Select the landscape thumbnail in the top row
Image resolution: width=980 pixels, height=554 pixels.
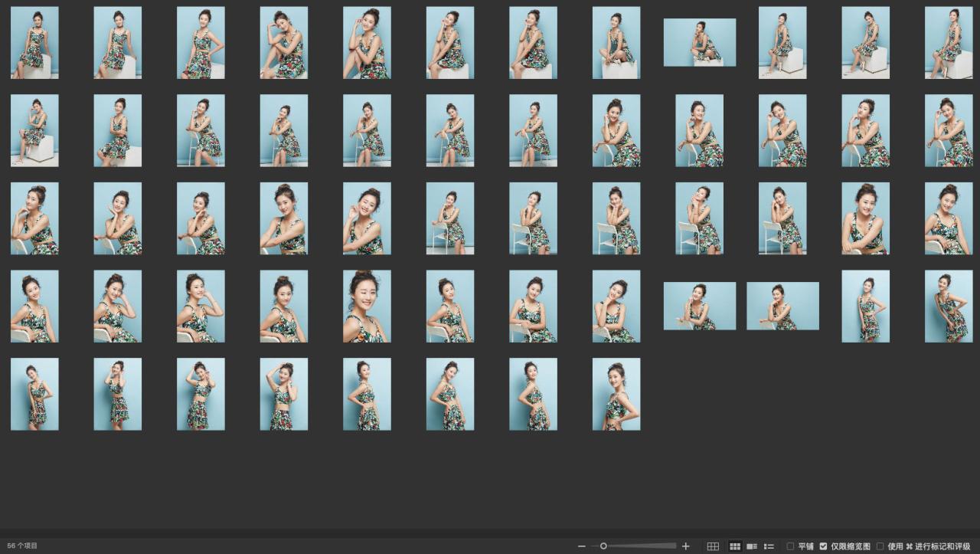[699, 43]
